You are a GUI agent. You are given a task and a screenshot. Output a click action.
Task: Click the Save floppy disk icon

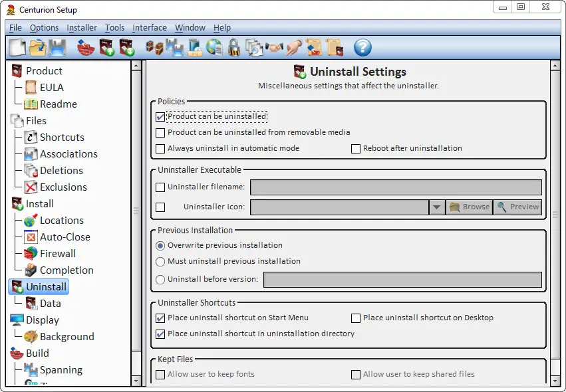click(57, 48)
